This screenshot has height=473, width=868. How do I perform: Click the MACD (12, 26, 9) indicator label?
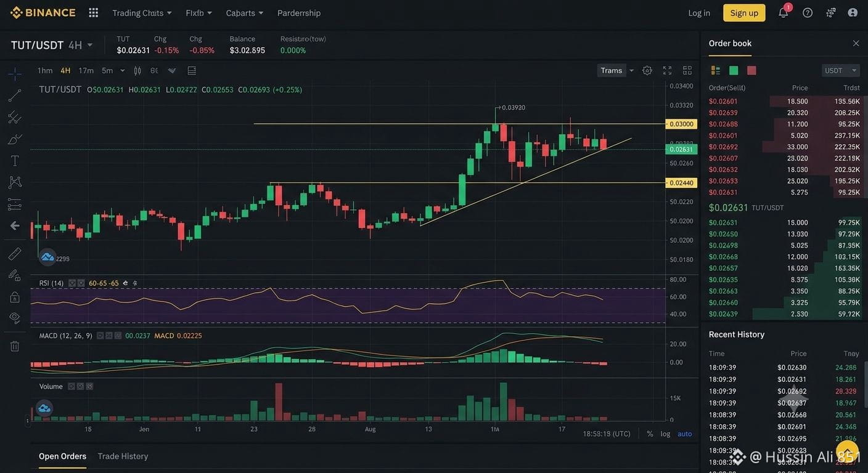click(65, 336)
